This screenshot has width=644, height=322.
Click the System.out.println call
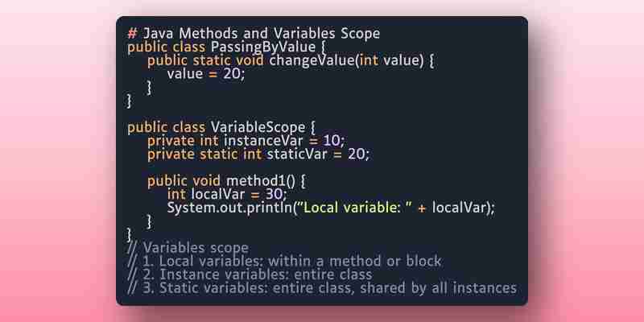pyautogui.click(x=230, y=208)
